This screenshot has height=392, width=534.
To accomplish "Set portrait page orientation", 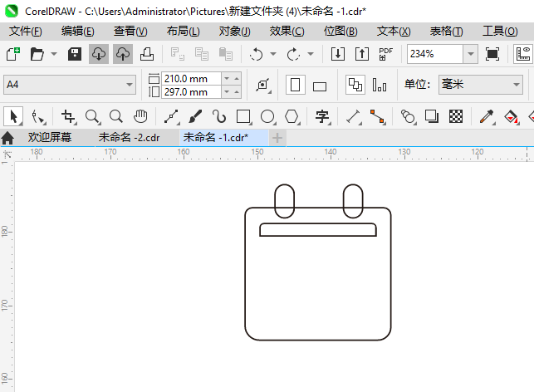I will coord(296,85).
